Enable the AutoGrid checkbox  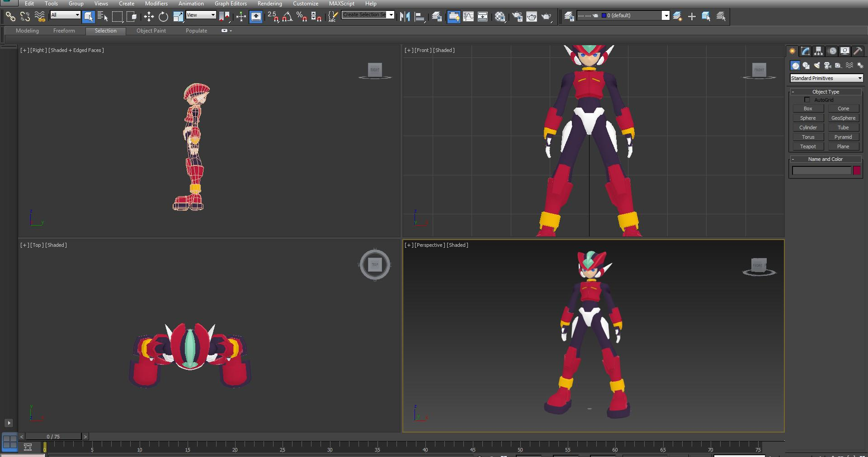(807, 100)
